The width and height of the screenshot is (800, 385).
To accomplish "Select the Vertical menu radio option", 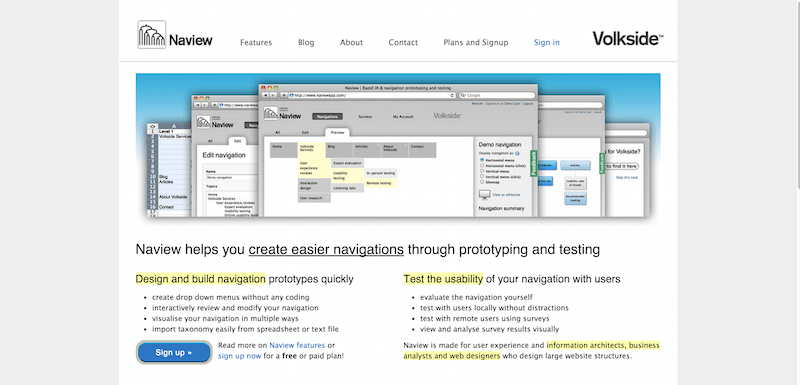I will (482, 171).
